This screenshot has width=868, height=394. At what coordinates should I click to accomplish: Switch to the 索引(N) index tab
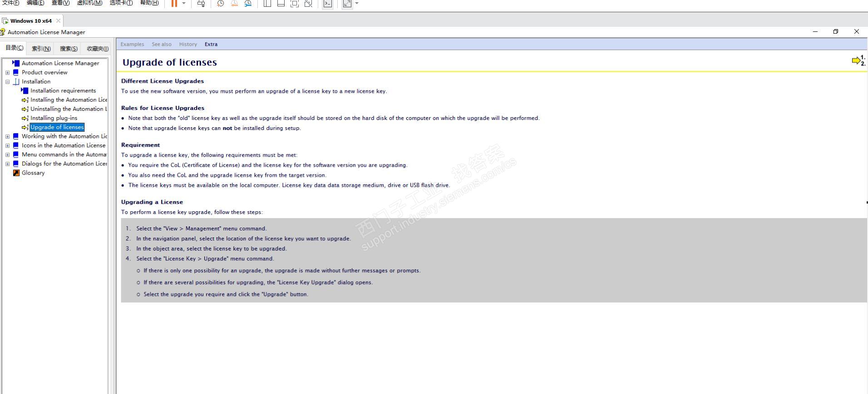(41, 49)
